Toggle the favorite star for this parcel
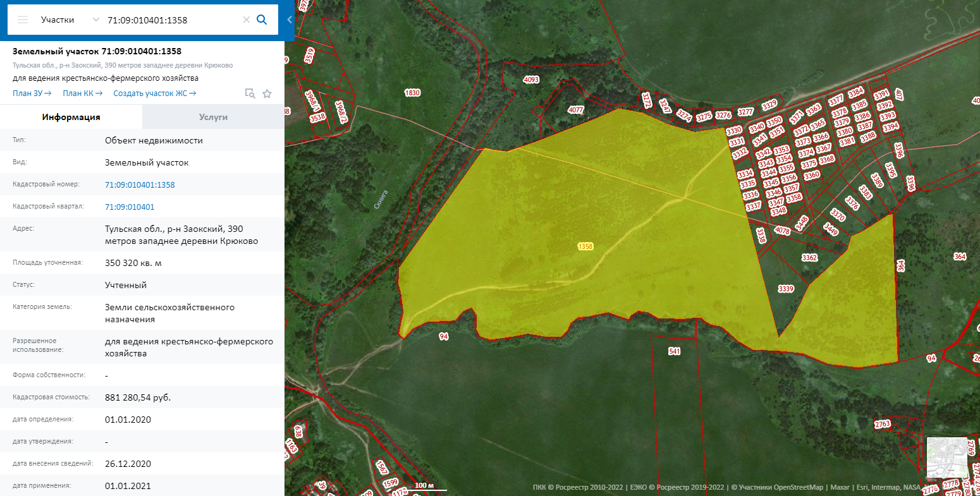The height and width of the screenshot is (496, 980). [x=267, y=94]
